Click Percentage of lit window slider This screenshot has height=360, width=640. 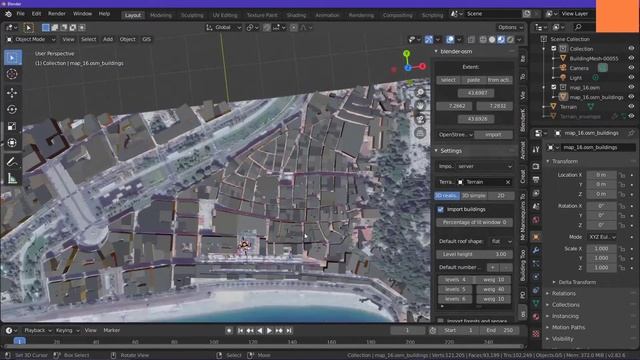click(x=475, y=222)
